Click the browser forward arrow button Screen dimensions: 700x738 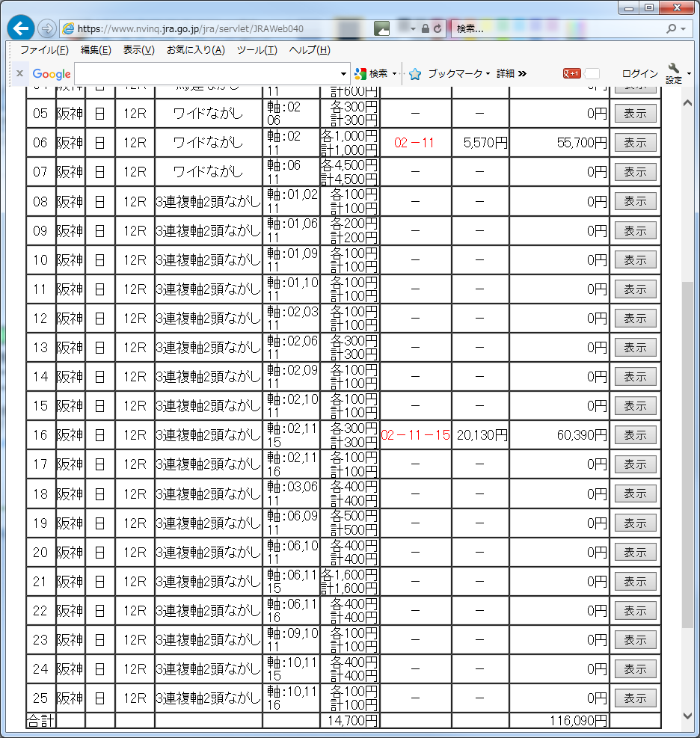click(x=46, y=28)
